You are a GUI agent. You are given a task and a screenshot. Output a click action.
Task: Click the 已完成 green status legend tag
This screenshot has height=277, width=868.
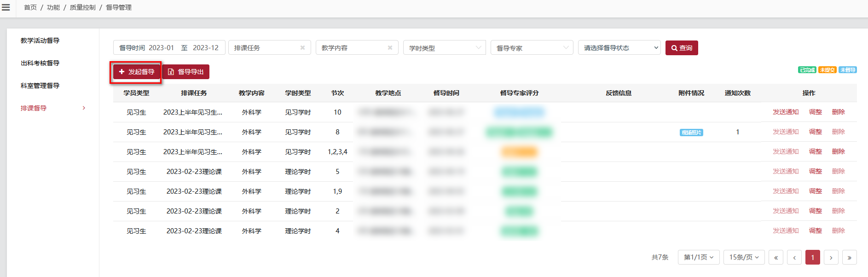(x=807, y=70)
